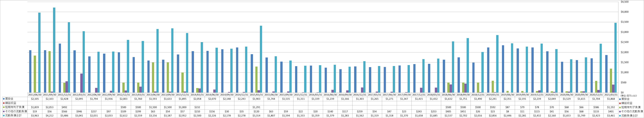Click the teal total bar for 2021/03/31

(x=616, y=57)
